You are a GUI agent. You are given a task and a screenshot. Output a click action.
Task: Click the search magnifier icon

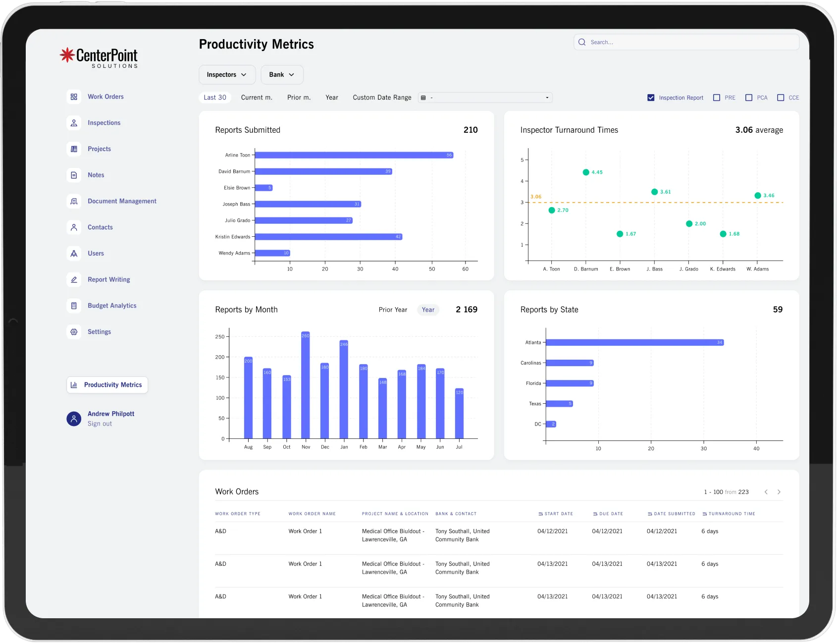click(x=582, y=42)
